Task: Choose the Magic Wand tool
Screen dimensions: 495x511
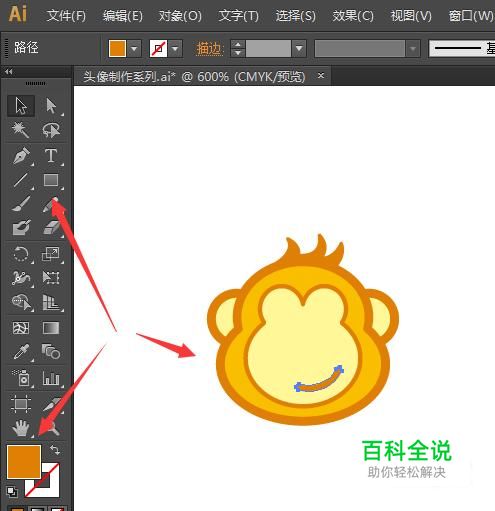Action: (x=21, y=130)
